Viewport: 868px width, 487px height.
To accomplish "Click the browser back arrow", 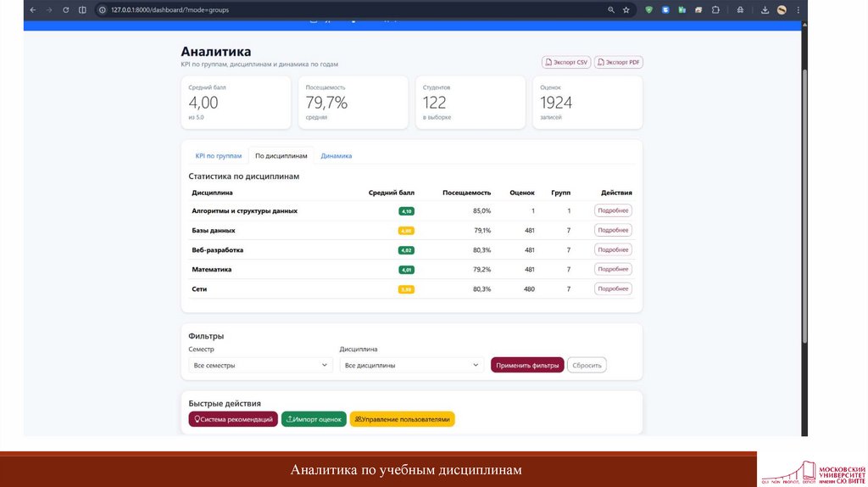I will click(32, 10).
